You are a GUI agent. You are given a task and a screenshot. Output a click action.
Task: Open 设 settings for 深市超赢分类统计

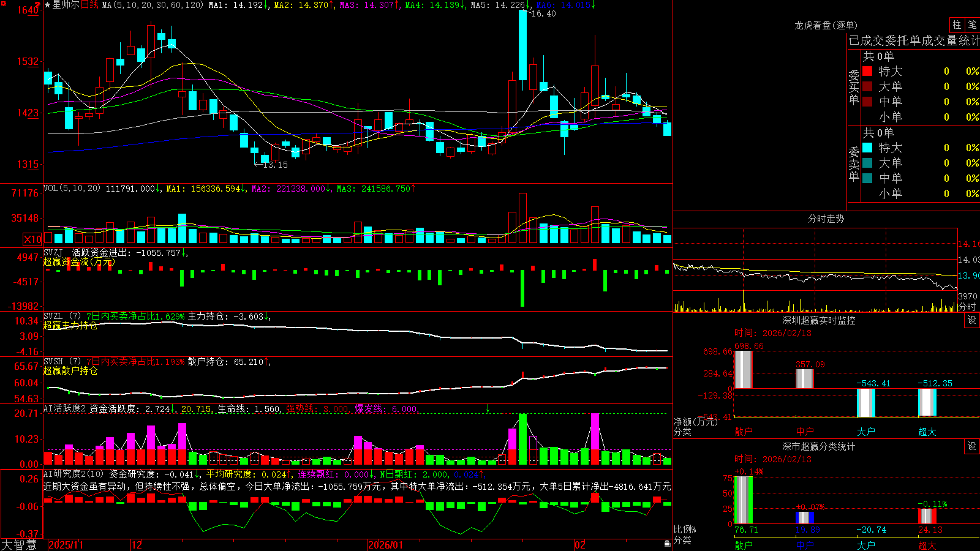point(972,446)
